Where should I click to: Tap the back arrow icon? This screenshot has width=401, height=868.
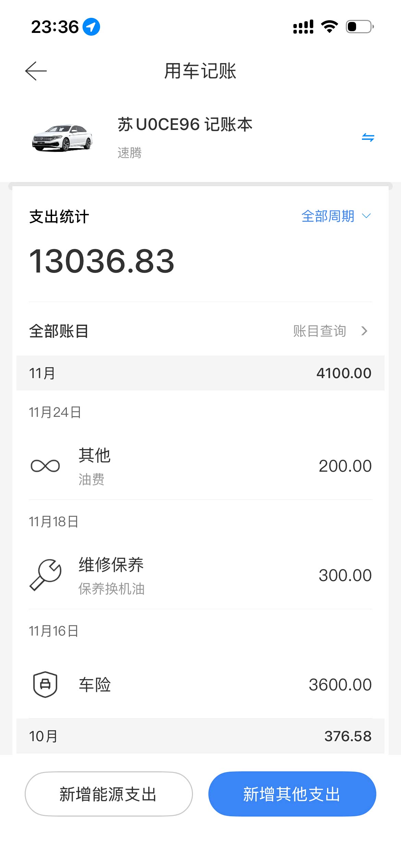point(36,71)
